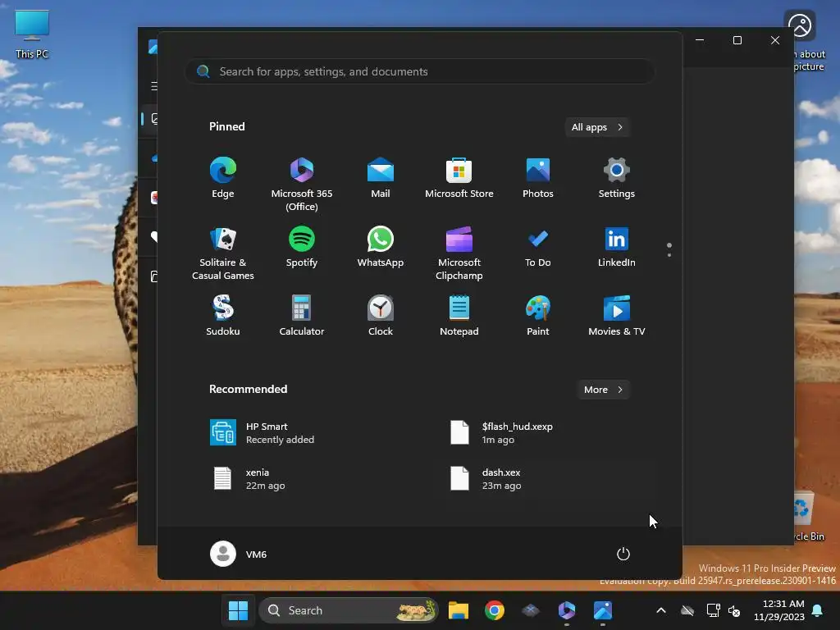840x630 pixels.
Task: Launch Notepad from pinned apps
Action: 459,316
